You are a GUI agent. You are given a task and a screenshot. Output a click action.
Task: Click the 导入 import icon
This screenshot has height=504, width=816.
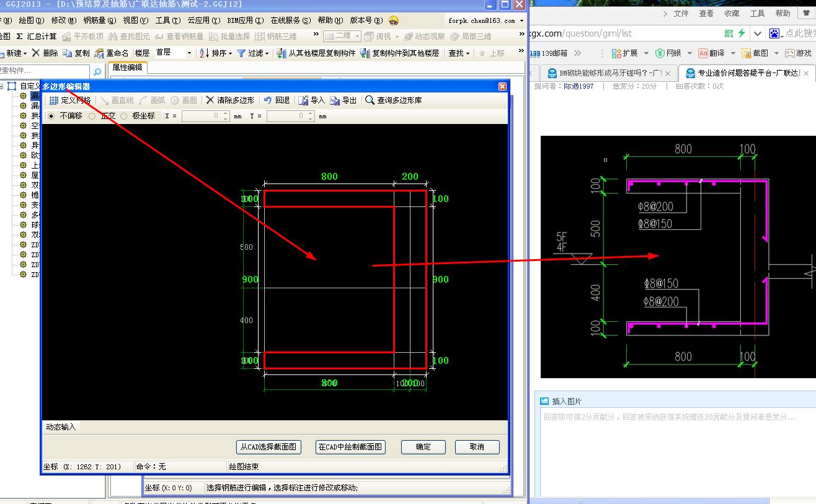303,100
